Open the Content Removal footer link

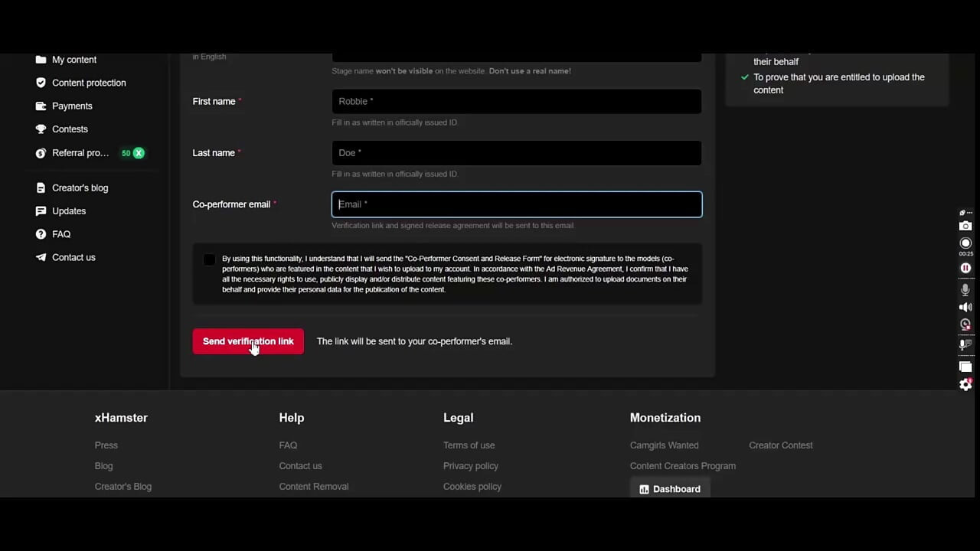tap(314, 487)
